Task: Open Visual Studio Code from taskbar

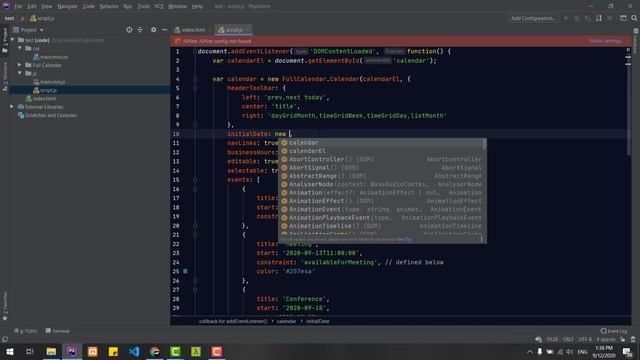Action: (134, 351)
